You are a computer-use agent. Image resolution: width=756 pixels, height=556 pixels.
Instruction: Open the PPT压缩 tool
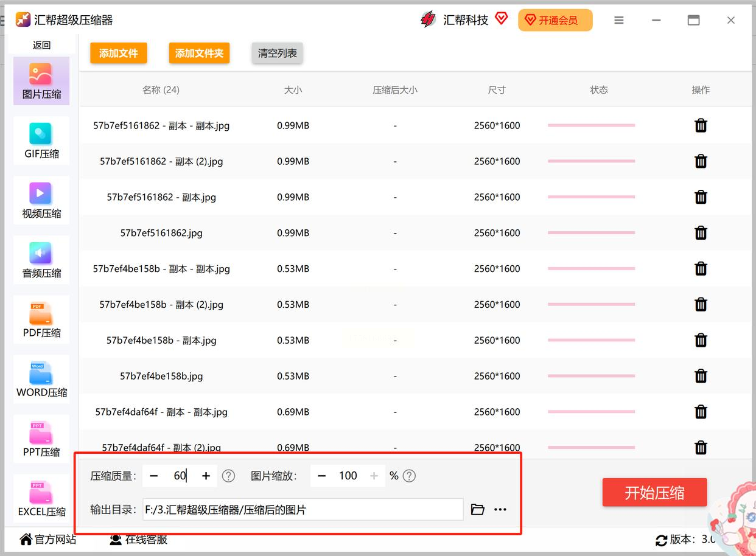[41, 439]
